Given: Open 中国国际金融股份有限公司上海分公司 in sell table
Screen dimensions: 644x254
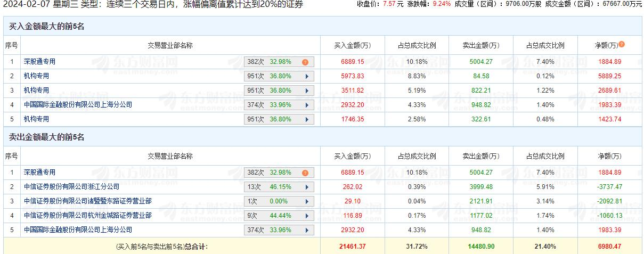Looking at the screenshot, I should pyautogui.click(x=78, y=230).
